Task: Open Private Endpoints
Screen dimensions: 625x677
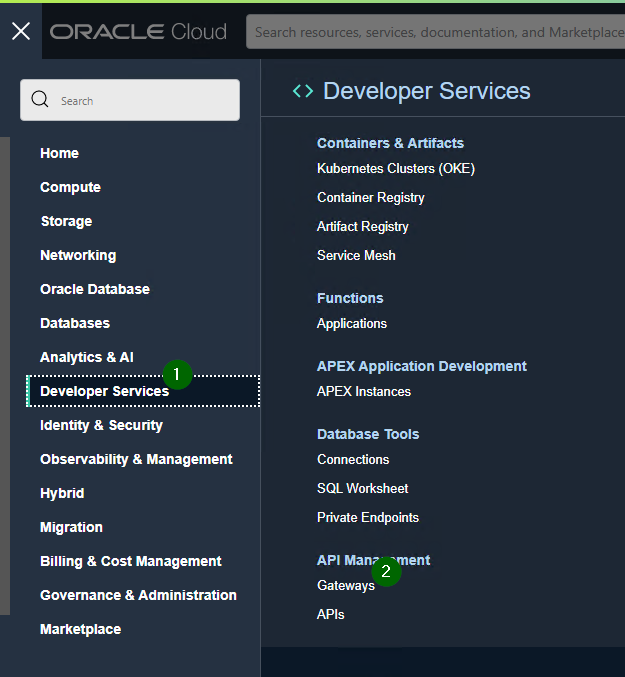Action: pos(368,518)
